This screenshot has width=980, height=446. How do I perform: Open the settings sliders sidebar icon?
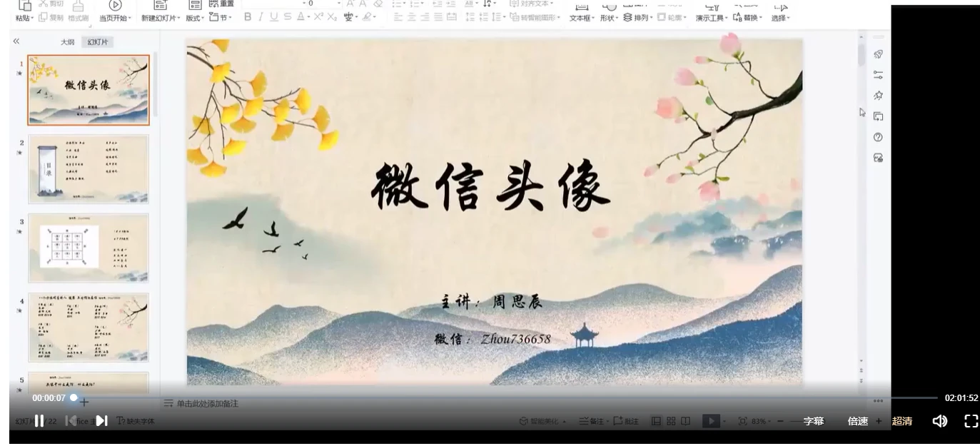878,75
